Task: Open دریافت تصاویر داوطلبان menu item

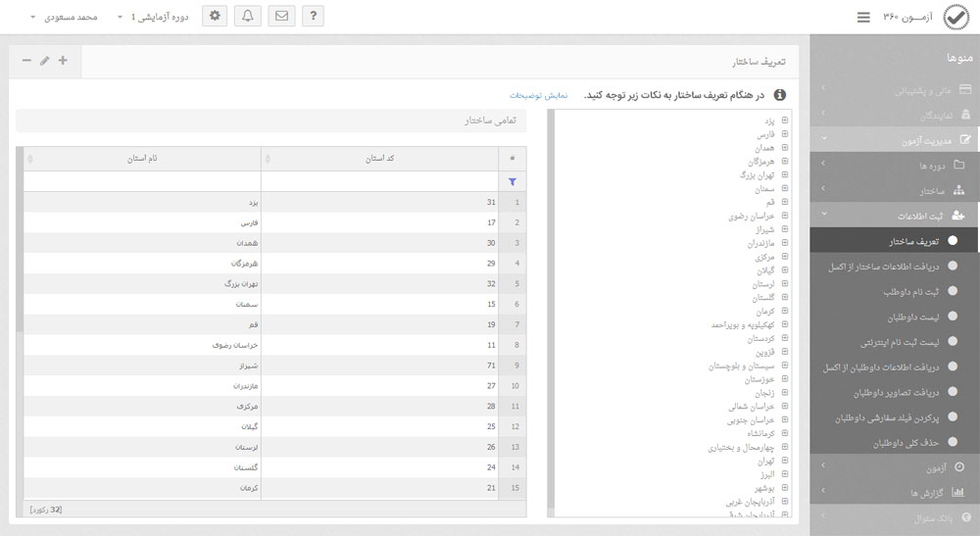Action: [895, 392]
